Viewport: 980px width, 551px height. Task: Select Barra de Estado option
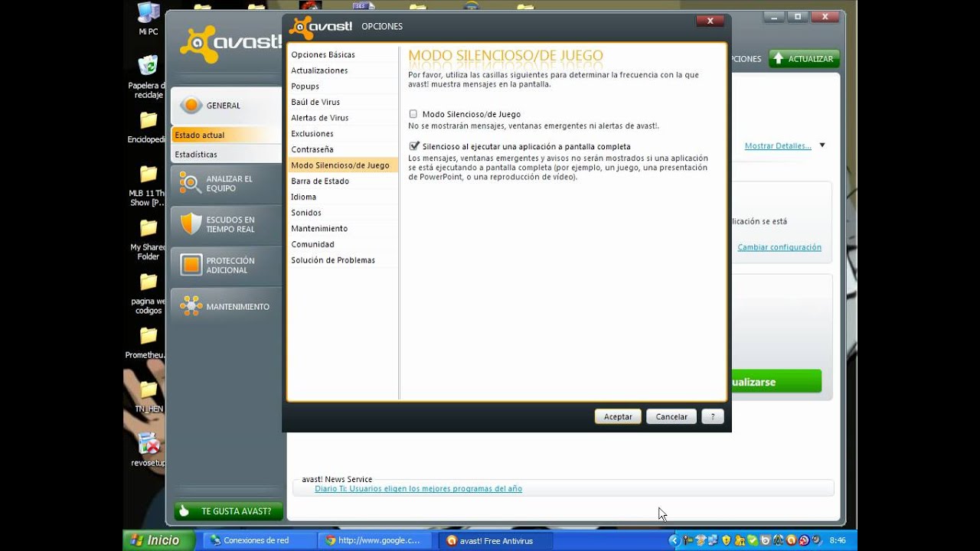click(x=343, y=181)
